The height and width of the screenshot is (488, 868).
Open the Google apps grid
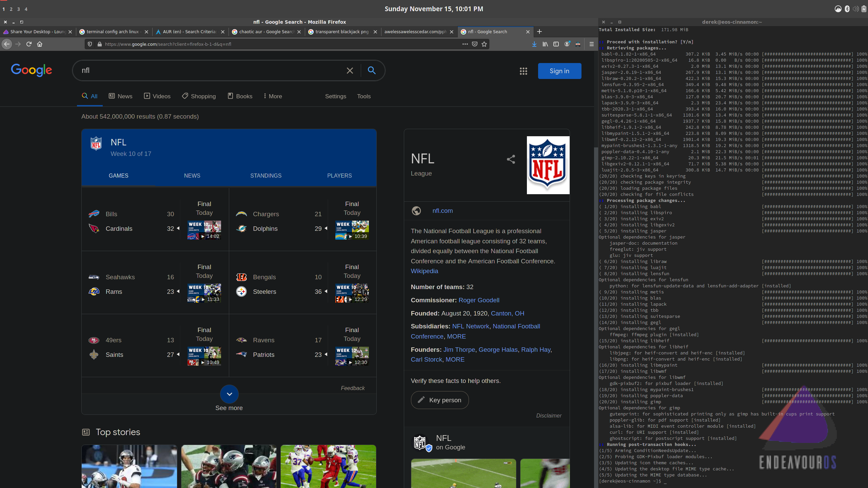click(523, 71)
